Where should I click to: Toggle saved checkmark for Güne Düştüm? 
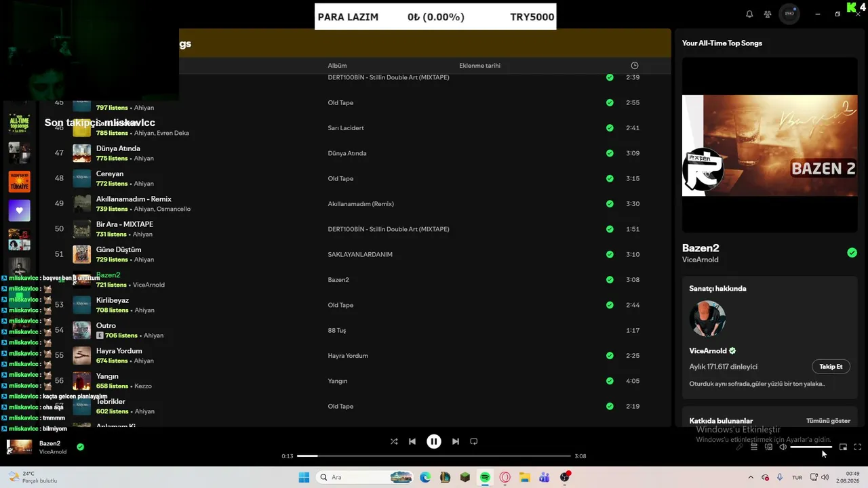610,254
